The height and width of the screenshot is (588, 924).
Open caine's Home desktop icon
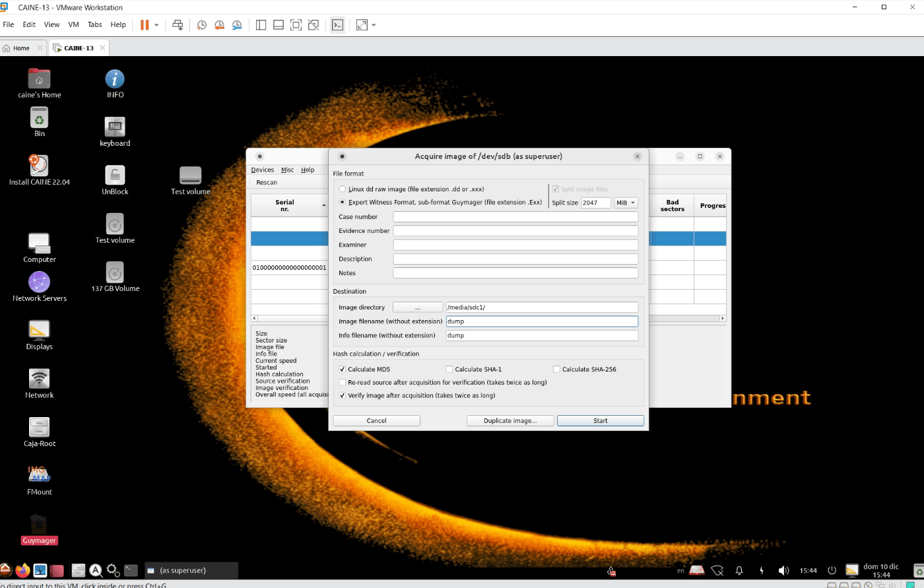39,83
